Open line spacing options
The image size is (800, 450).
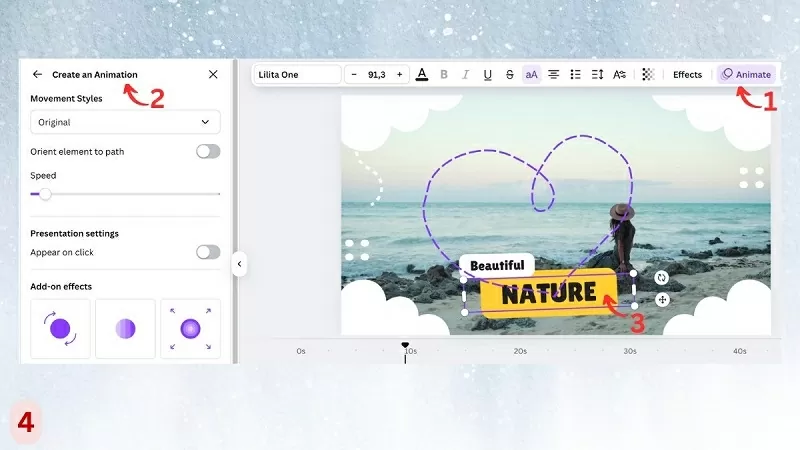[597, 74]
